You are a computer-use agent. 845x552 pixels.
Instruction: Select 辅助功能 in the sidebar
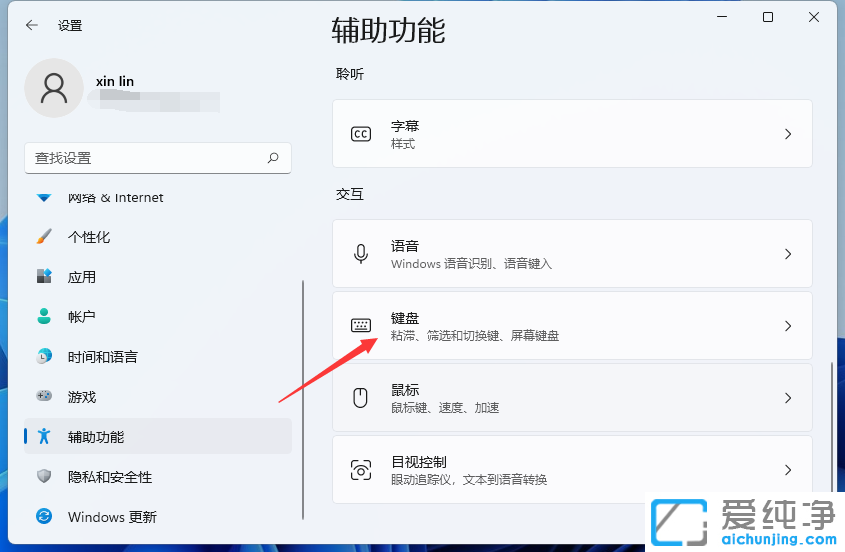pos(158,436)
